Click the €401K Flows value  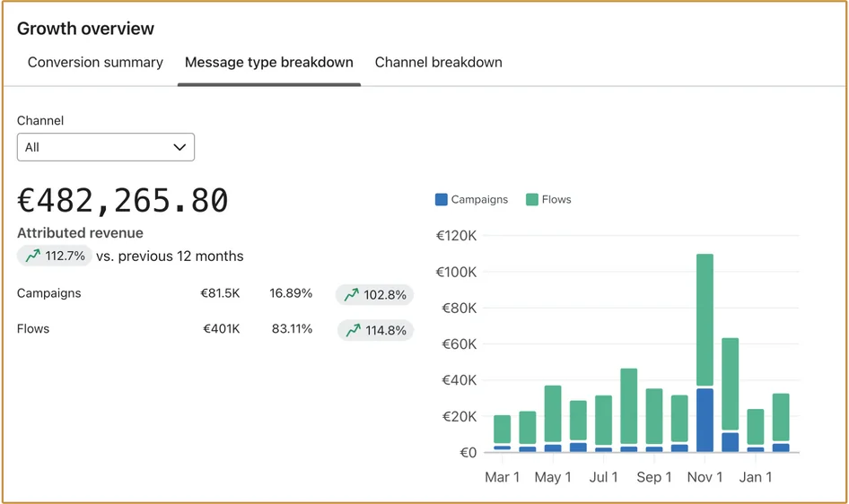coord(221,329)
